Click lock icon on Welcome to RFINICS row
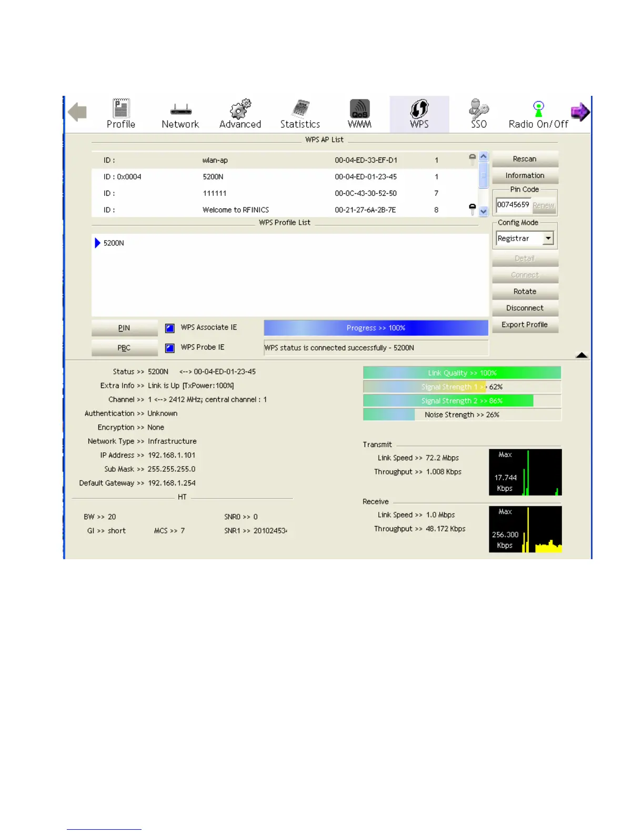644x834 pixels. pyautogui.click(x=472, y=209)
